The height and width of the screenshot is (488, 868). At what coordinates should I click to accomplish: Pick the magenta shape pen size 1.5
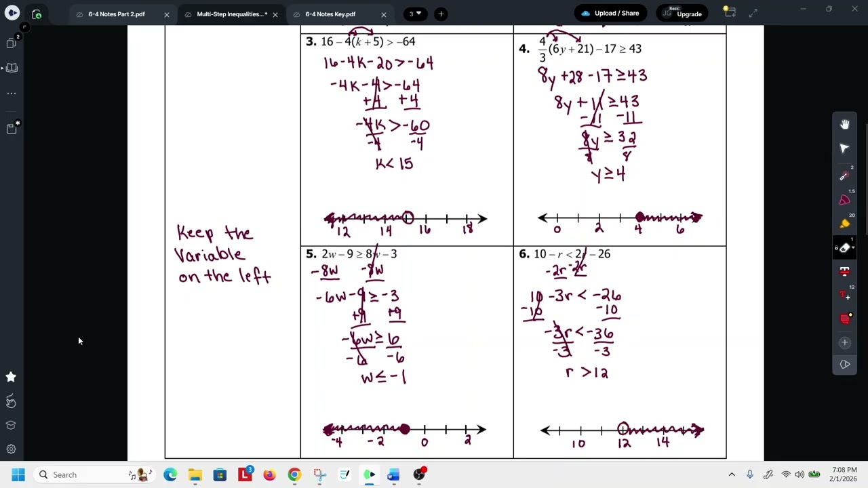(x=844, y=199)
